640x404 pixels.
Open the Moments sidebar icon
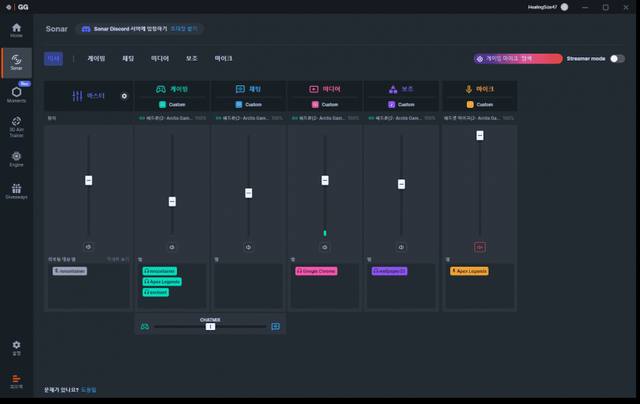point(16,94)
